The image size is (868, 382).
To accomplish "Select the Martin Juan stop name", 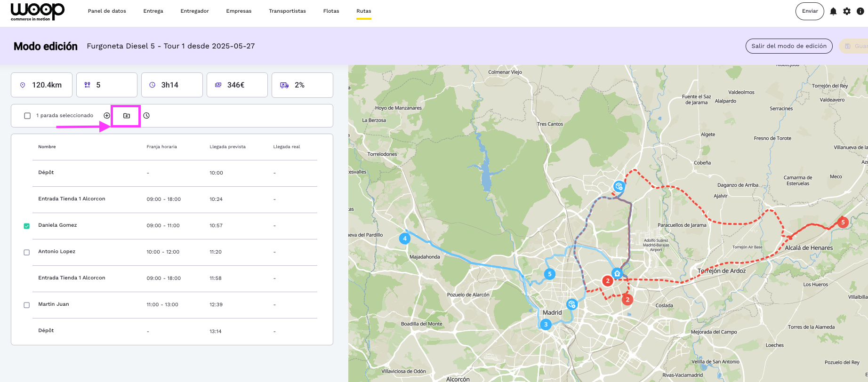I will 54,304.
